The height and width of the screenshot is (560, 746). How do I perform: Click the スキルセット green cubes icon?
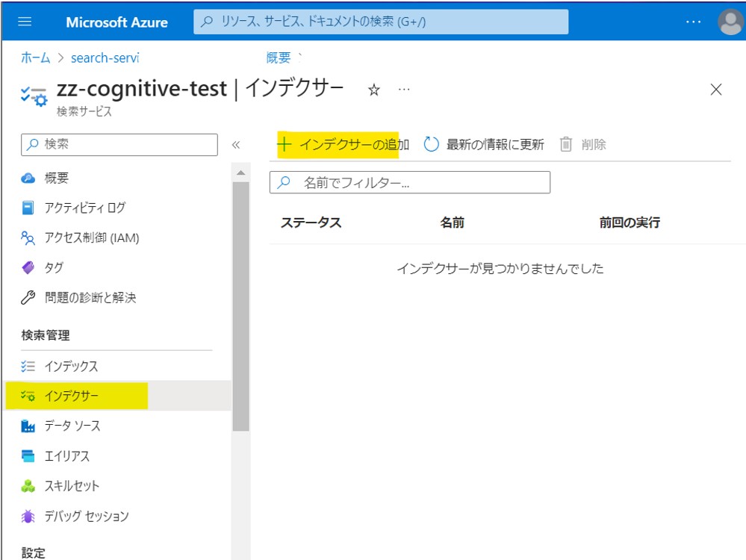tap(28, 486)
